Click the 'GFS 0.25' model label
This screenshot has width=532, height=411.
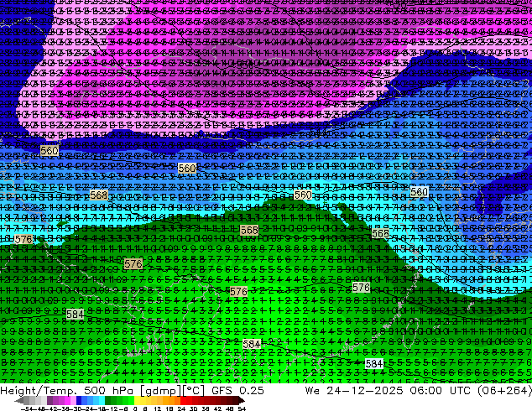coord(237,391)
